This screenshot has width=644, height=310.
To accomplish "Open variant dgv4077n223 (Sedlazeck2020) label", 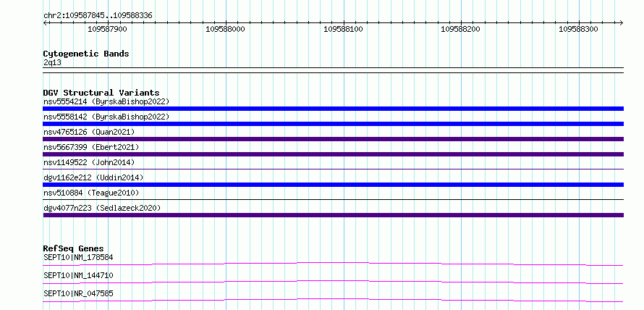I will 102,208.
